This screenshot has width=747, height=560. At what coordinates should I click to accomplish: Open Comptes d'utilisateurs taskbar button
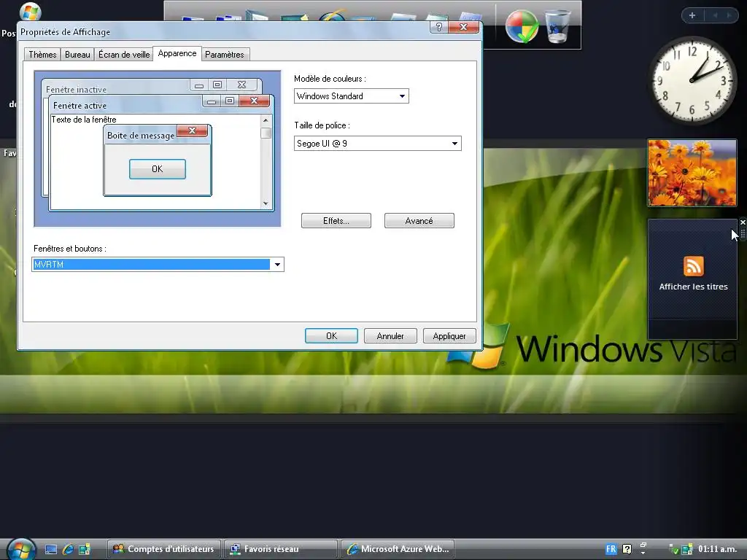(164, 549)
